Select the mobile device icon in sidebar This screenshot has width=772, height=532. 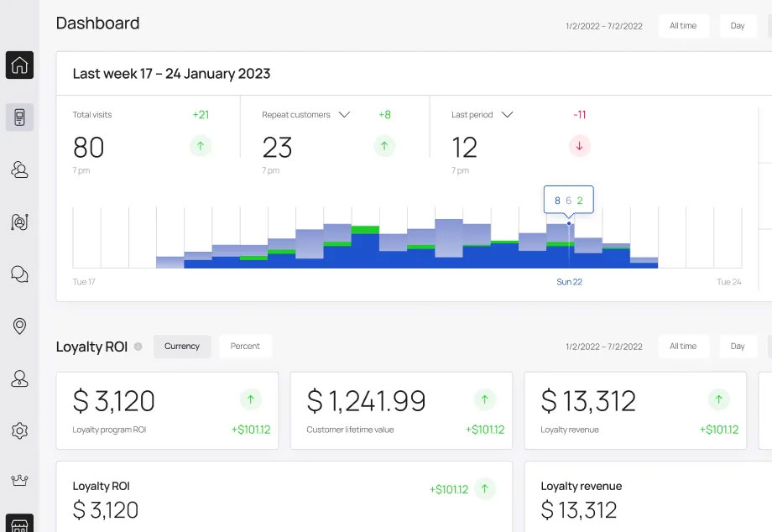click(19, 117)
